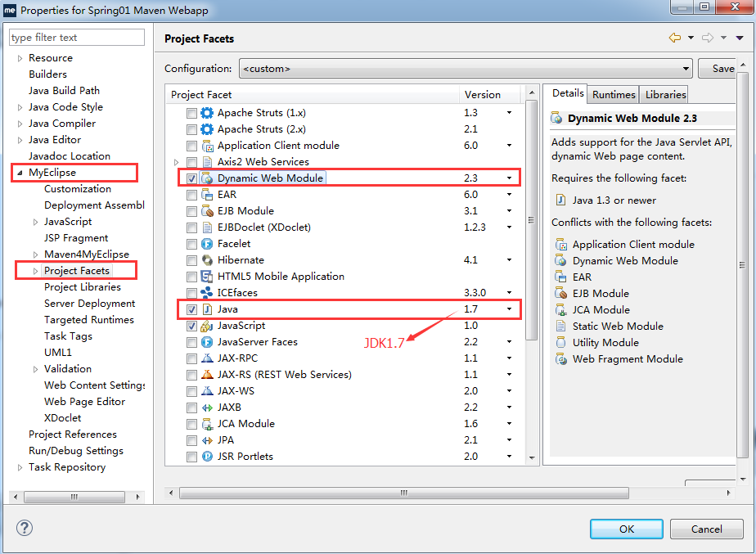Check the Hibernate facet checkbox
This screenshot has width=756, height=554.
[192, 261]
